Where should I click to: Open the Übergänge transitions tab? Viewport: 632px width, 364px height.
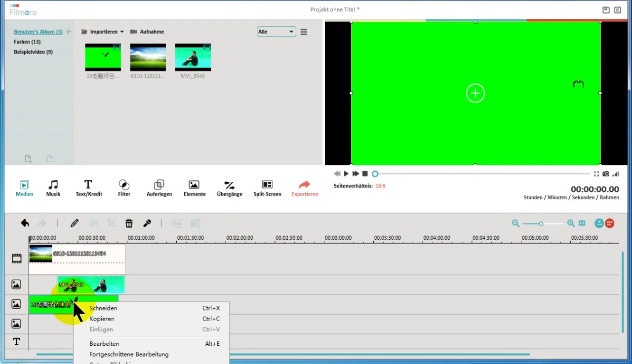(230, 188)
